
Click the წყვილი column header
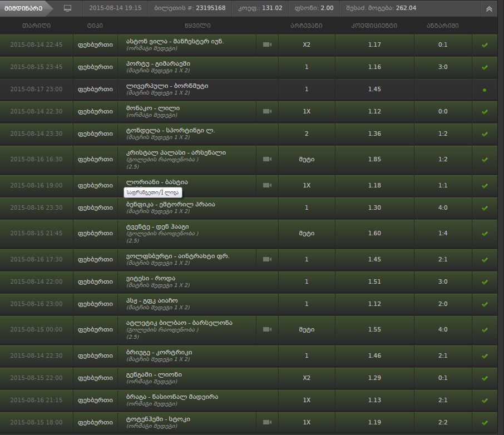click(197, 26)
